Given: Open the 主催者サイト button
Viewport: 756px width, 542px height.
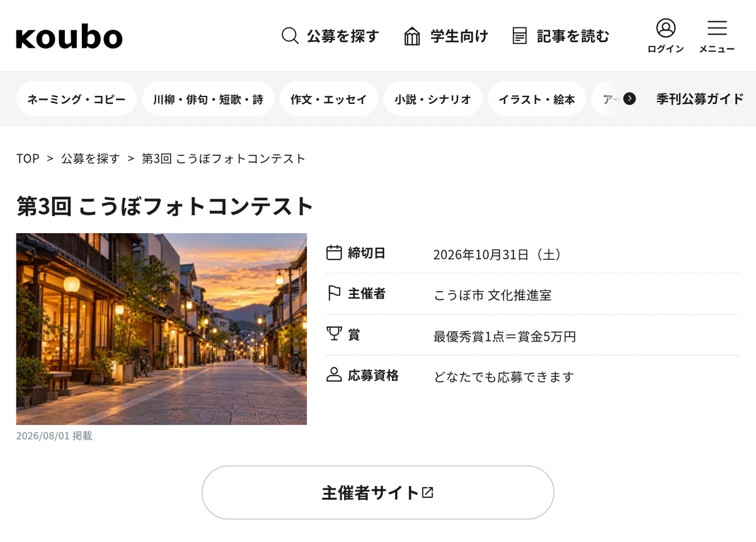Looking at the screenshot, I should pyautogui.click(x=378, y=492).
